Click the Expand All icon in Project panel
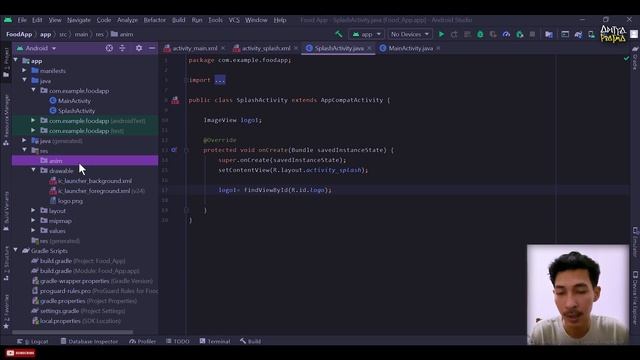The image size is (640, 360). [122, 48]
